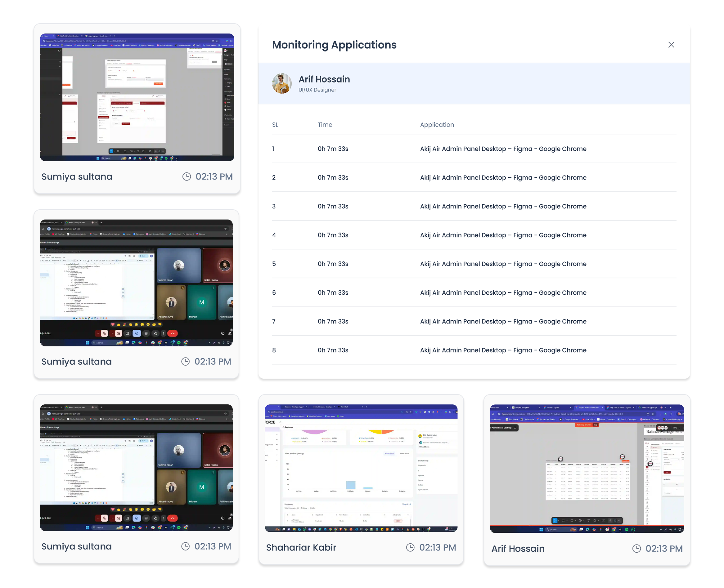Collapse the sidebar chevron beside the FORCE logo
724x588 pixels.
pos(280,422)
